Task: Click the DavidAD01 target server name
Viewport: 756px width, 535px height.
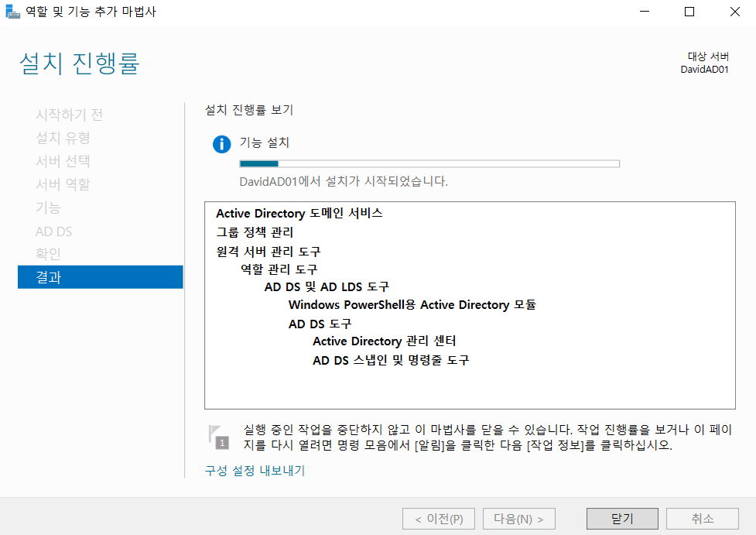Action: [x=704, y=70]
